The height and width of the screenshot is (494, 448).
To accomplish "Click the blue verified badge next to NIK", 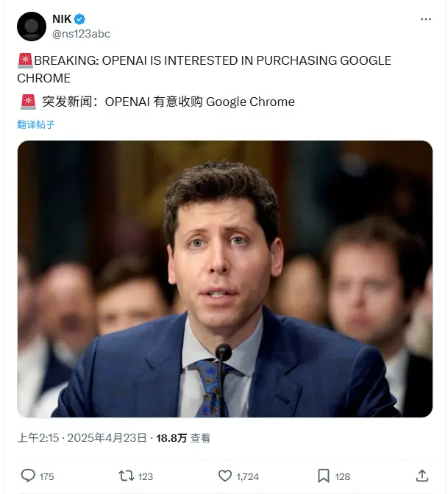I will pyautogui.click(x=79, y=19).
